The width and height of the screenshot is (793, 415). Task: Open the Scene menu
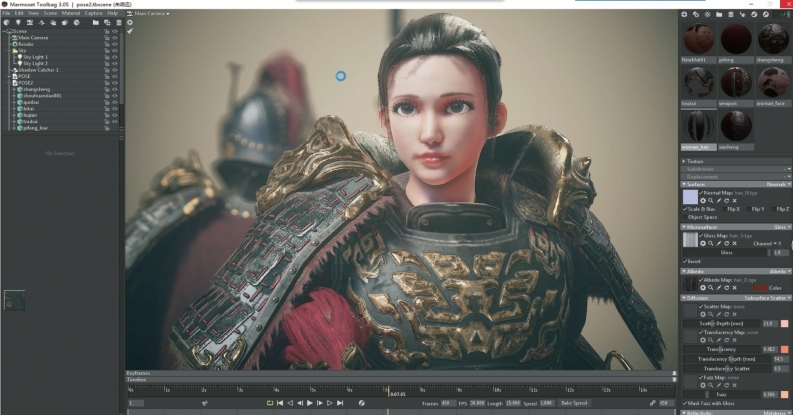click(x=50, y=13)
